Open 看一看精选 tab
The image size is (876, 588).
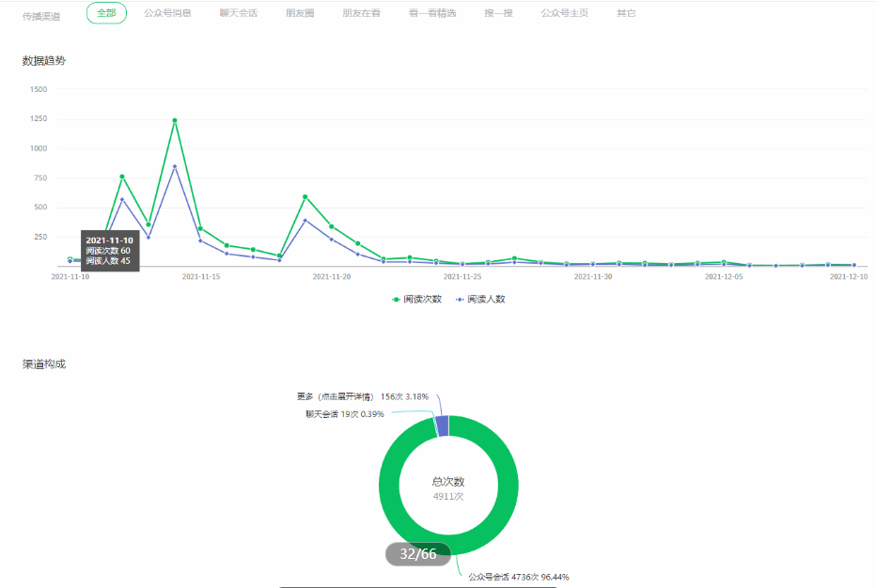432,13
